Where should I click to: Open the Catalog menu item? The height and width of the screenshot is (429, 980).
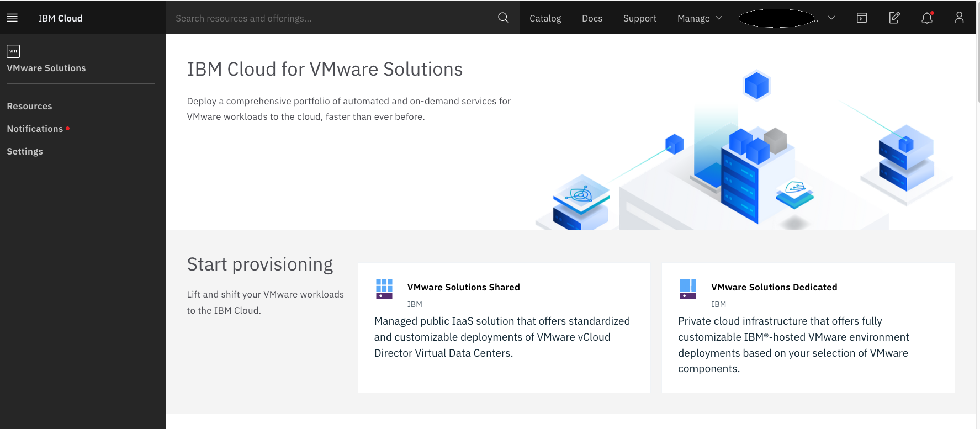pos(545,18)
